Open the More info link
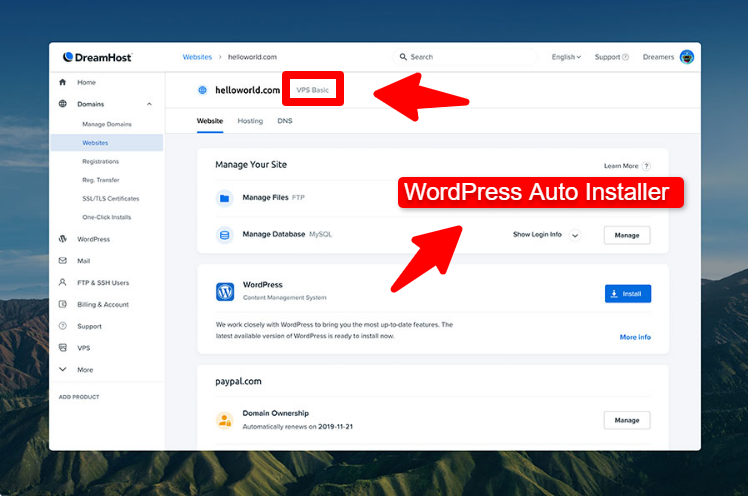Image resolution: width=748 pixels, height=496 pixels. (635, 337)
